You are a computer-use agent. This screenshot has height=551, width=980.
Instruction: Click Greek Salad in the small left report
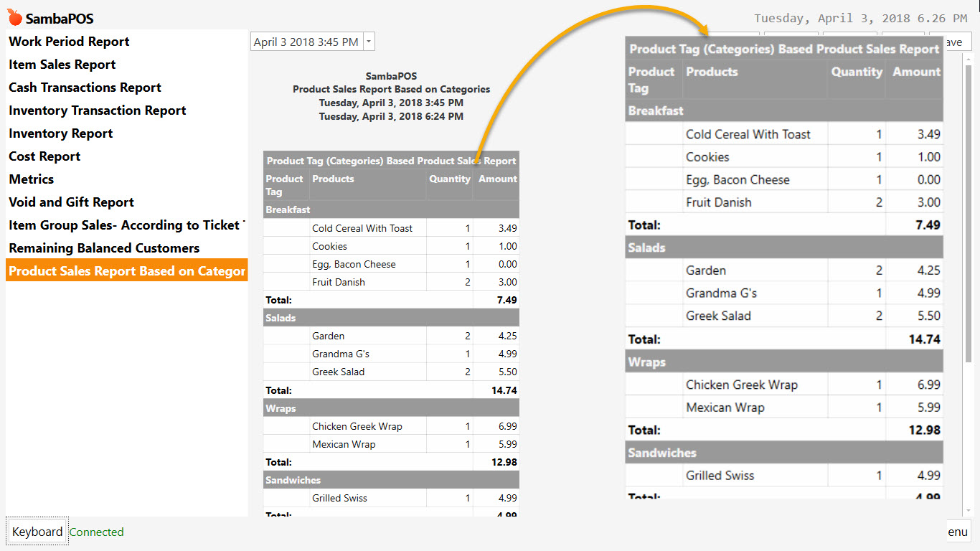(338, 372)
